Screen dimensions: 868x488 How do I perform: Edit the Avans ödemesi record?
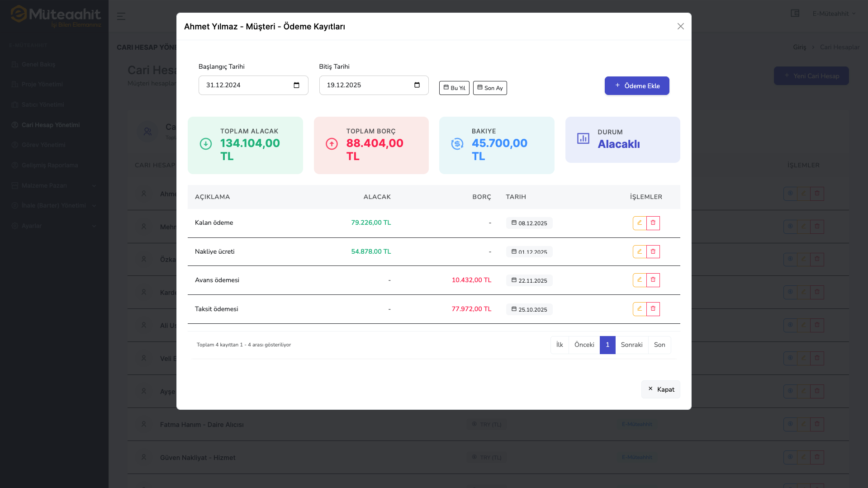(639, 280)
